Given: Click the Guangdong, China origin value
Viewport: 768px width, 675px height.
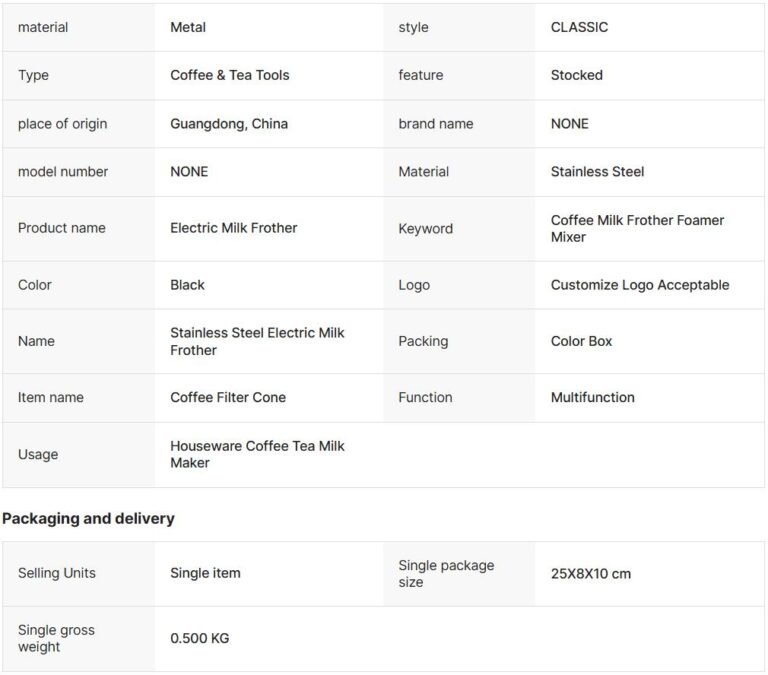Looking at the screenshot, I should pyautogui.click(x=229, y=124).
